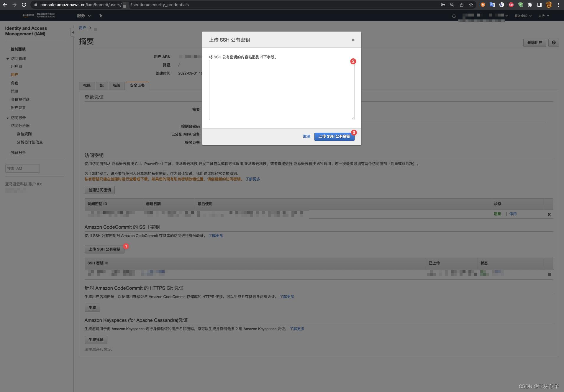
Task: Click the 搜索 IAM search field
Action: click(x=22, y=169)
